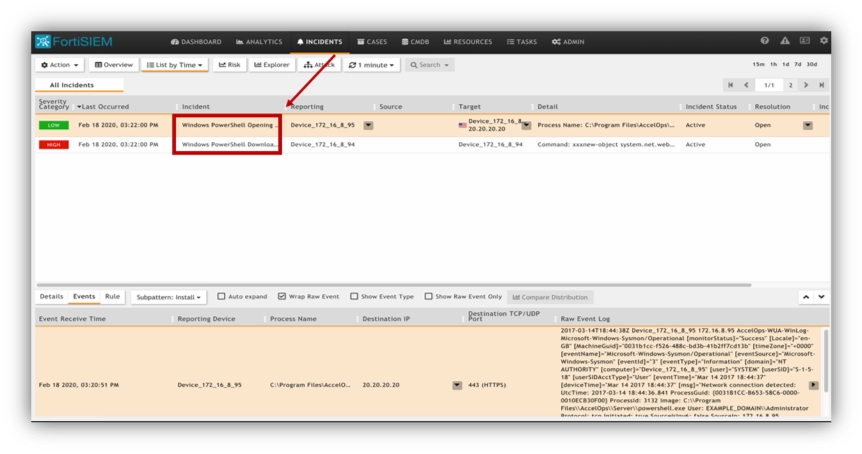
Task: Click the FortiSIEM logo
Action: click(x=75, y=41)
